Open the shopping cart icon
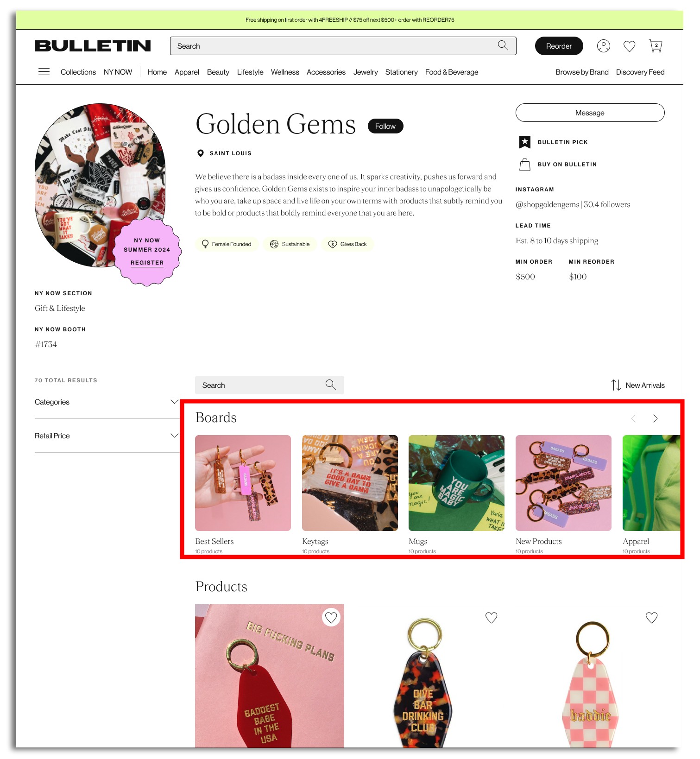Image resolution: width=700 pixels, height=759 pixels. 656,46
